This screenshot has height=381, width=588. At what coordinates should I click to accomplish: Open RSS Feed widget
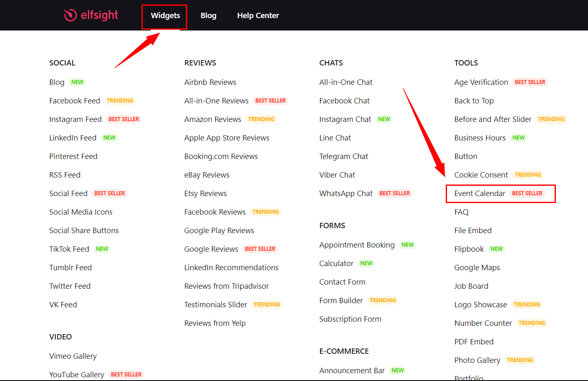click(x=65, y=175)
